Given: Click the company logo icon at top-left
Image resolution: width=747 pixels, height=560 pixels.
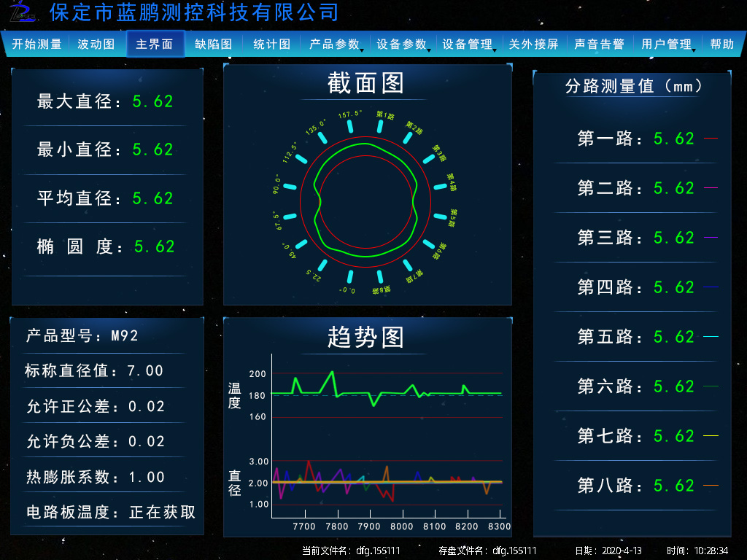Looking at the screenshot, I should 23,12.
